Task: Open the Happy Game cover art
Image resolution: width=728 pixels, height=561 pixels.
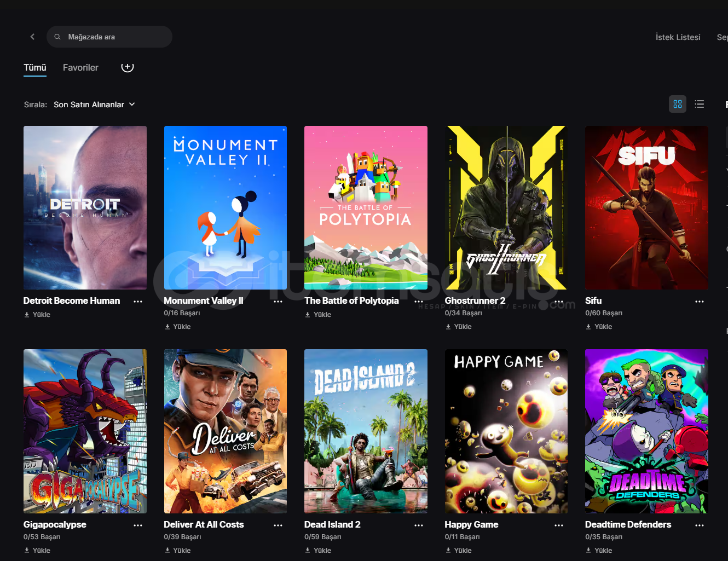Action: click(506, 431)
